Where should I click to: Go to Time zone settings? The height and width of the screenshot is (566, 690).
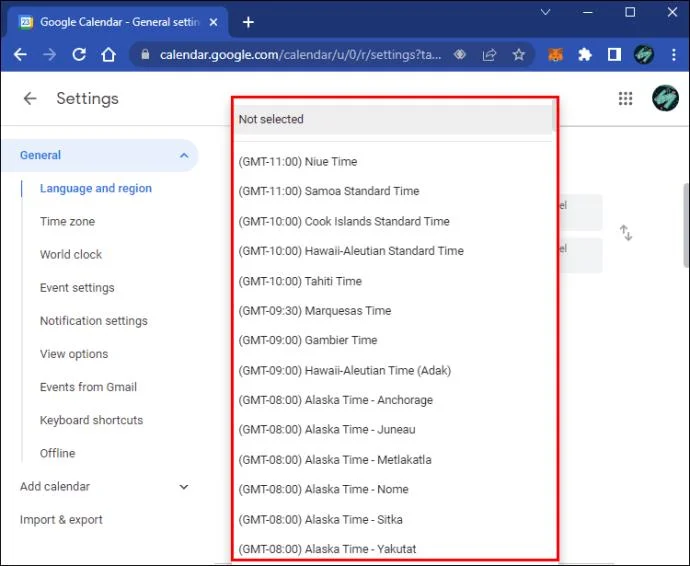tap(67, 221)
